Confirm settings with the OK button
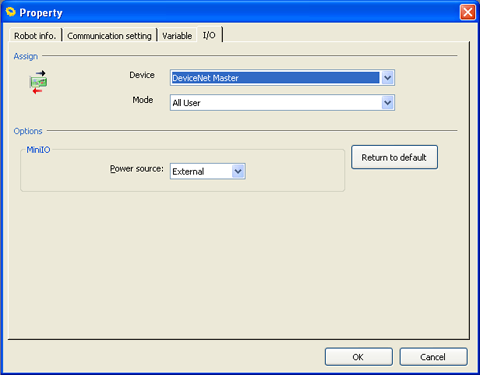This screenshot has width=480, height=375. [359, 357]
